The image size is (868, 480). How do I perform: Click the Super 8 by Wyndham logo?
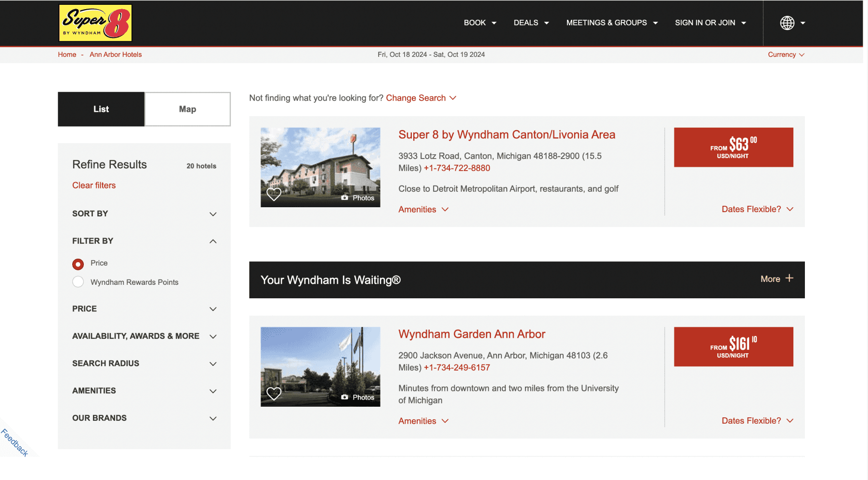95,23
